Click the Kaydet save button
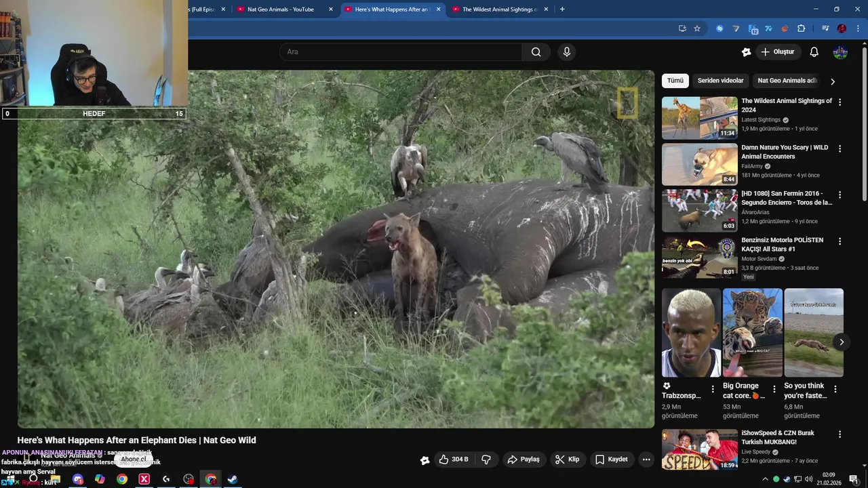This screenshot has height=488, width=868. (612, 460)
